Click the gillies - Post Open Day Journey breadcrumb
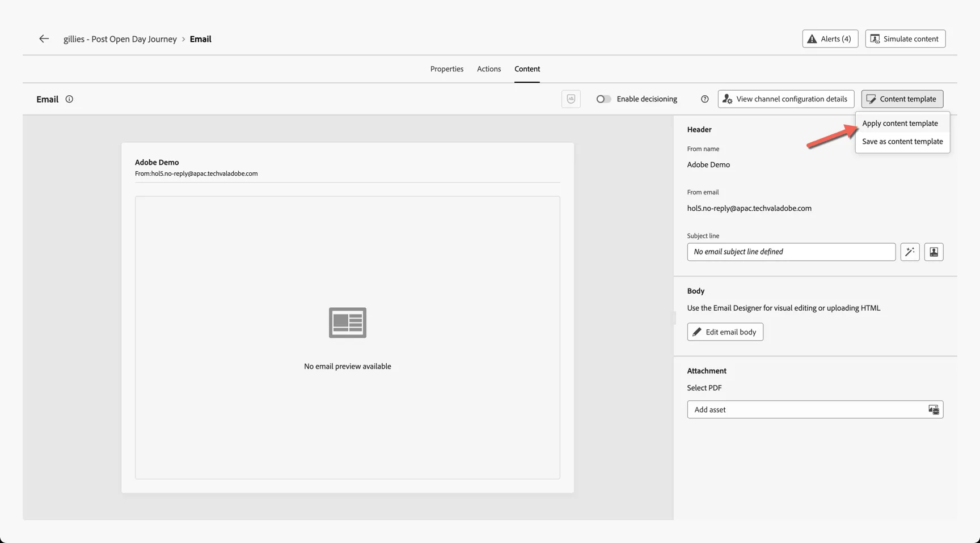Viewport: 980px width, 543px height. [x=120, y=39]
